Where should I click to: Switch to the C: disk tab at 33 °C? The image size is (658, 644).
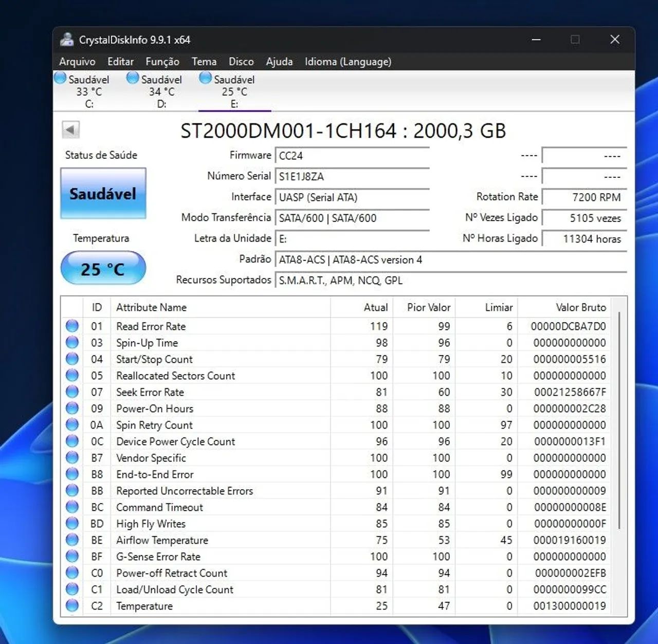coord(89,91)
